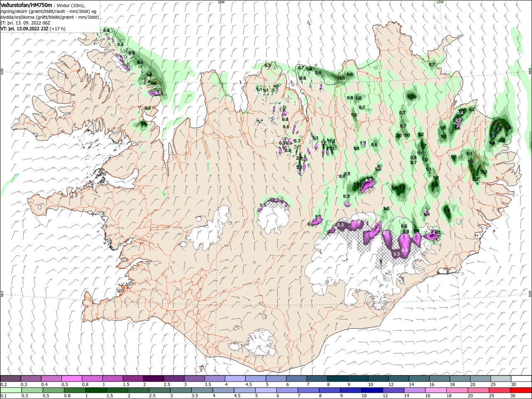Click the 'rigning/skúrir' legend description line
This screenshot has height=399, width=532.
click(48, 11)
